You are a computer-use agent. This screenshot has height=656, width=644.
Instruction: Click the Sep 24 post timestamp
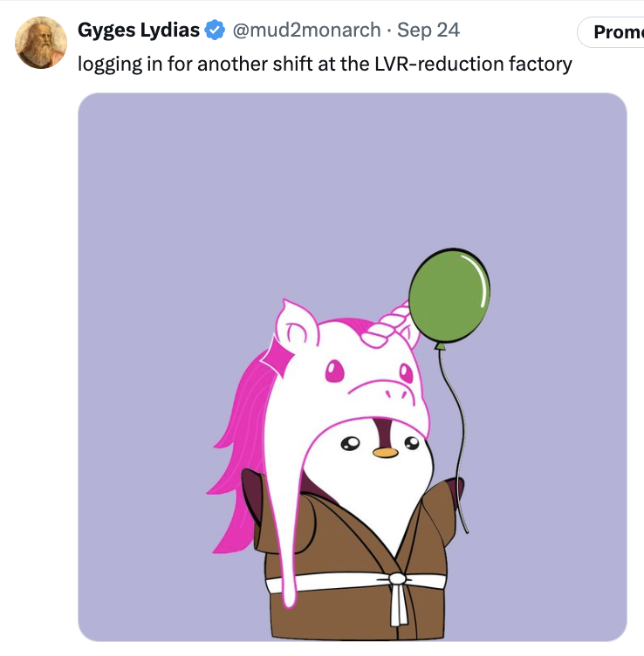[428, 31]
